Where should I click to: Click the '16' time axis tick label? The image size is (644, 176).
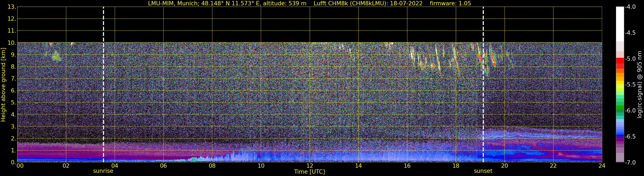(407, 166)
